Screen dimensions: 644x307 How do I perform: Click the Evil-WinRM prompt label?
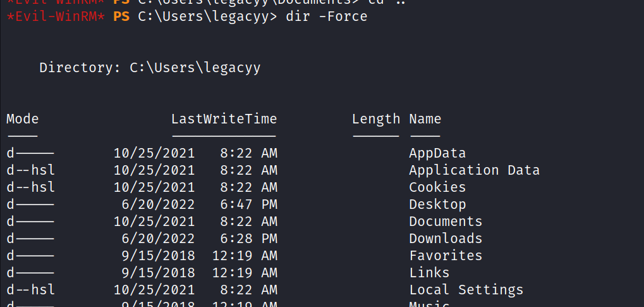pos(55,16)
